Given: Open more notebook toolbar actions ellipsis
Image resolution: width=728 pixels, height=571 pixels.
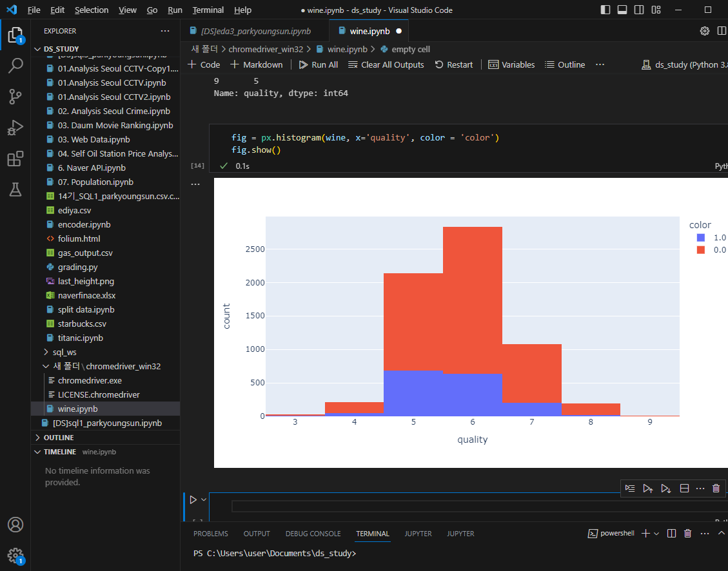Looking at the screenshot, I should [x=600, y=64].
